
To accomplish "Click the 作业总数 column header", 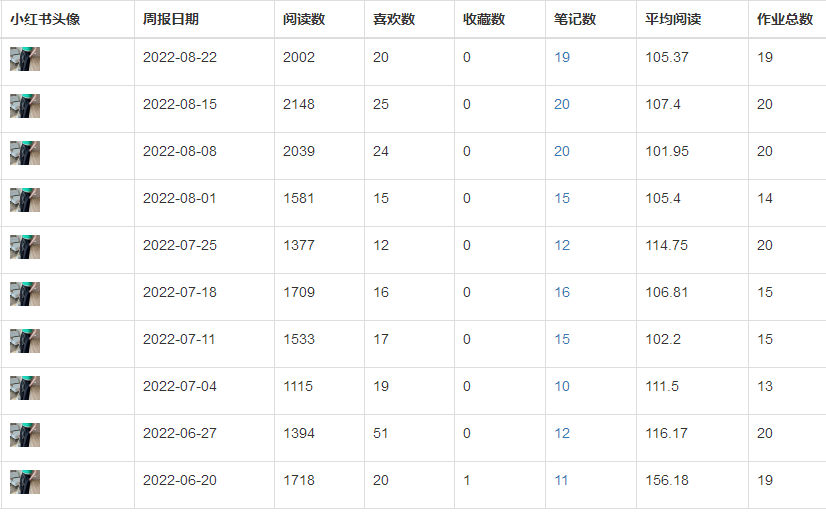I will 785,19.
